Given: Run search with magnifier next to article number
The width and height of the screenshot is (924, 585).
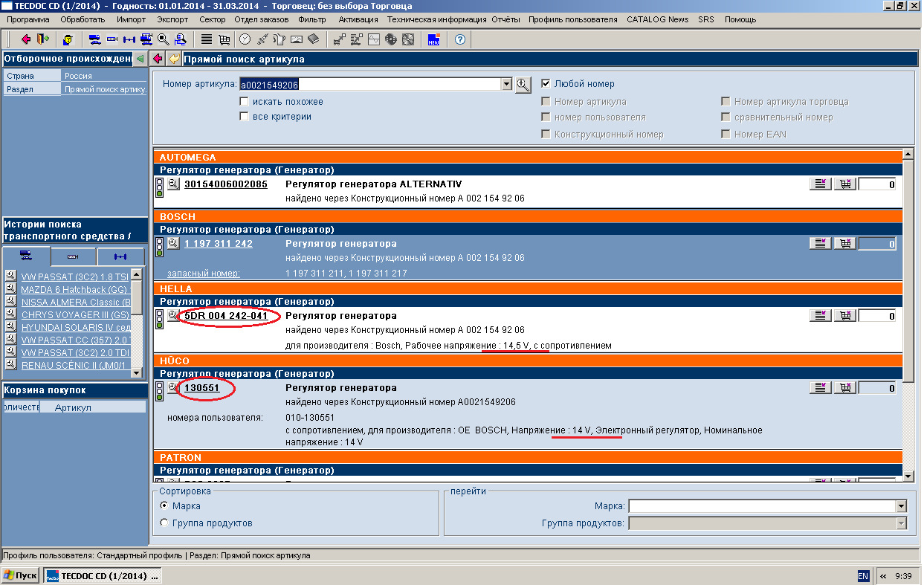Looking at the screenshot, I should click(x=523, y=84).
